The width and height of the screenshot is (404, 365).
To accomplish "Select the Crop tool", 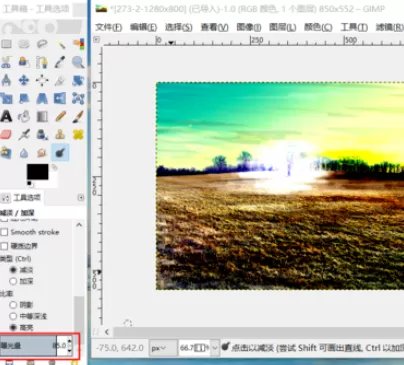I will pos(60,80).
